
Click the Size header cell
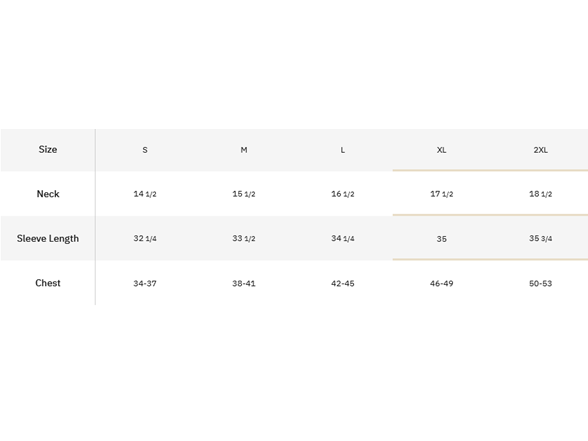48,150
